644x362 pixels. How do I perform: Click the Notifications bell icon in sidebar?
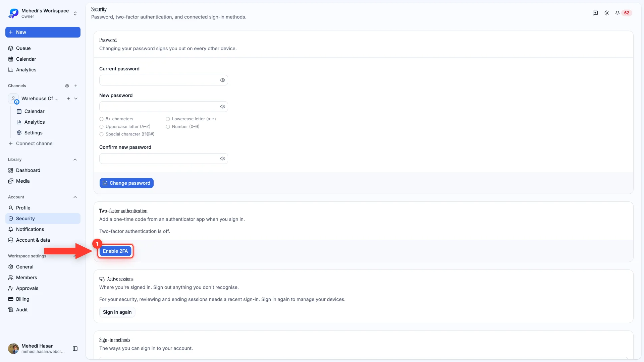click(x=11, y=229)
